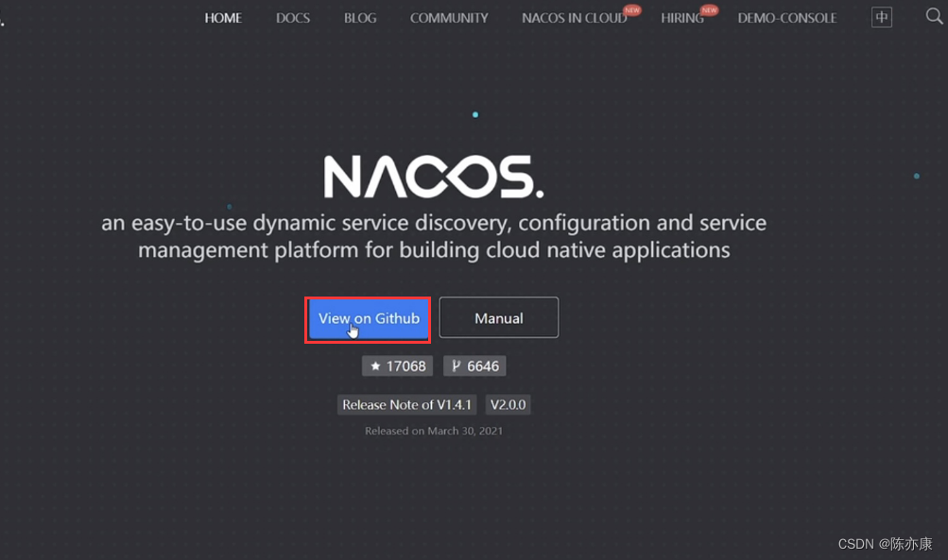Click the tagline starting 'an easy-to-use dynamic service'

434,236
